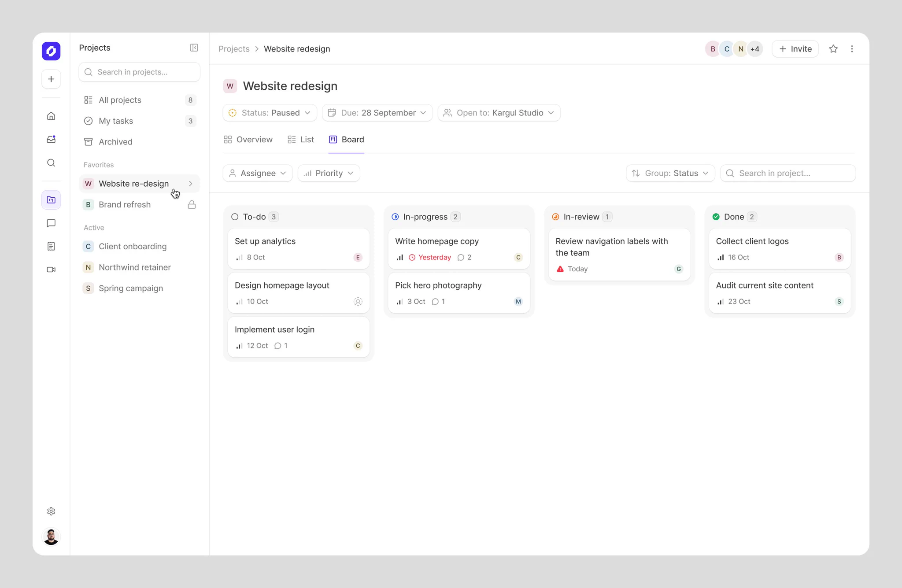Star the project as favorite

[x=833, y=49]
